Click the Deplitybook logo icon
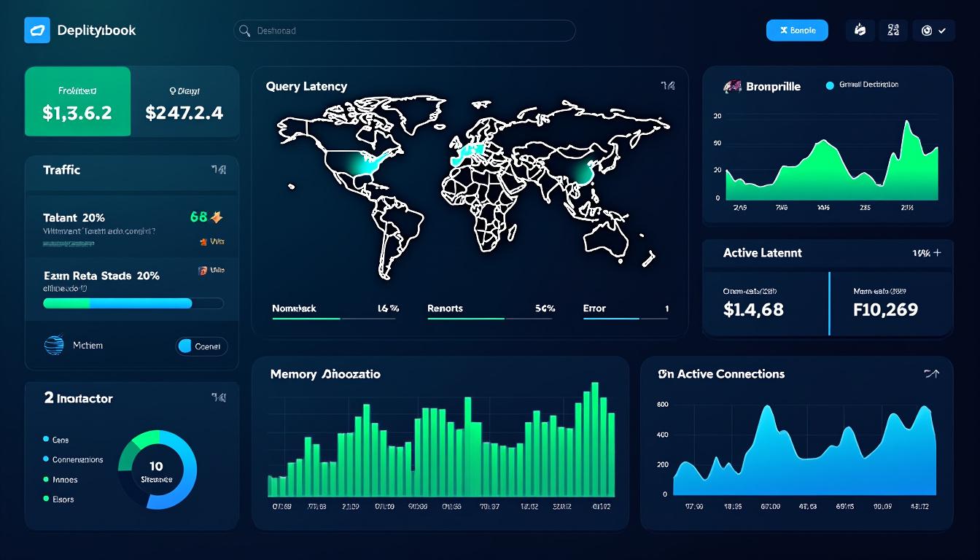The height and width of the screenshot is (560, 980). 36,31
